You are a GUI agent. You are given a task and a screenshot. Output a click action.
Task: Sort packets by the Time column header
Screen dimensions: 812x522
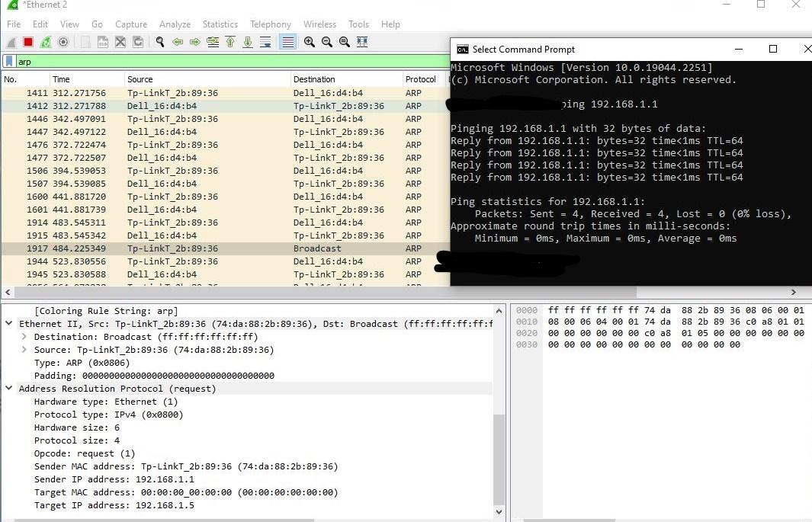[86, 79]
